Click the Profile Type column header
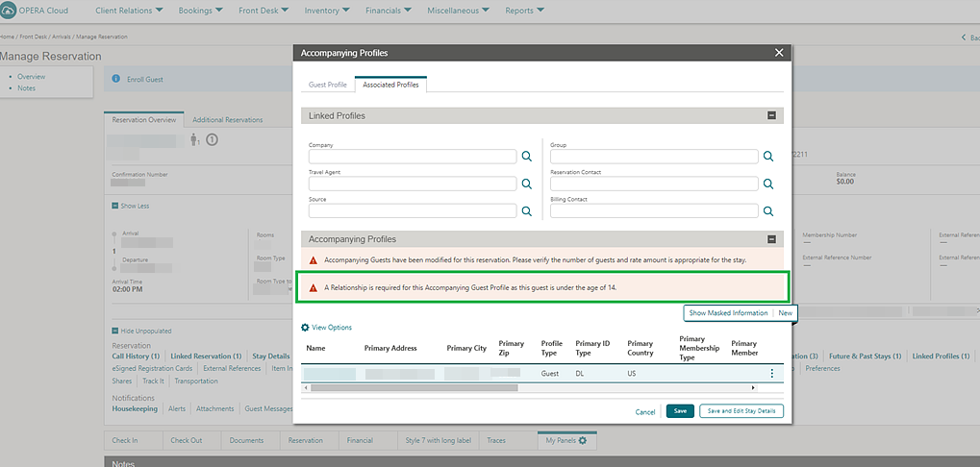 [x=551, y=348]
